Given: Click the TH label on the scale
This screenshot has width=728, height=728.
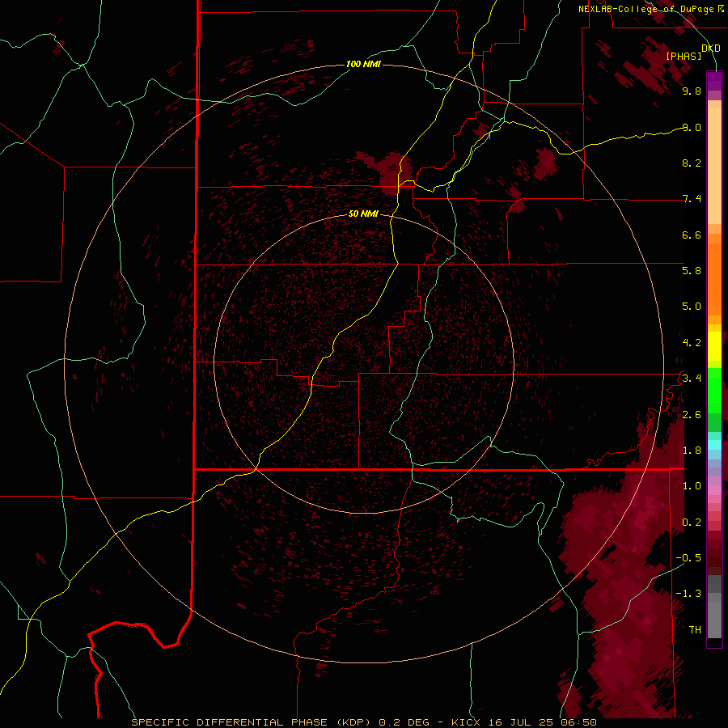Looking at the screenshot, I should tap(695, 629).
